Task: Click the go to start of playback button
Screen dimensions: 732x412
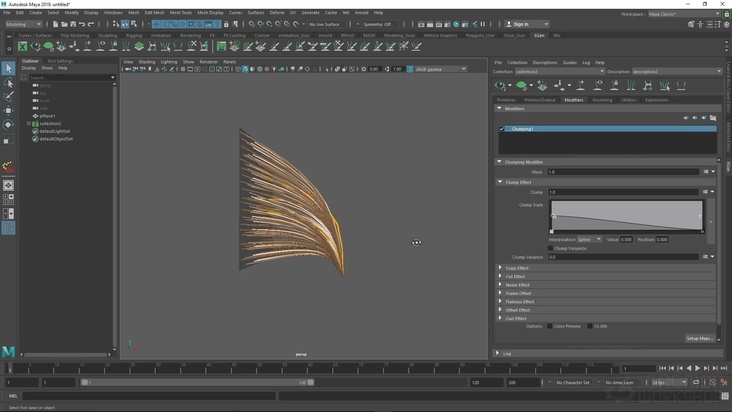Action: 662,368
